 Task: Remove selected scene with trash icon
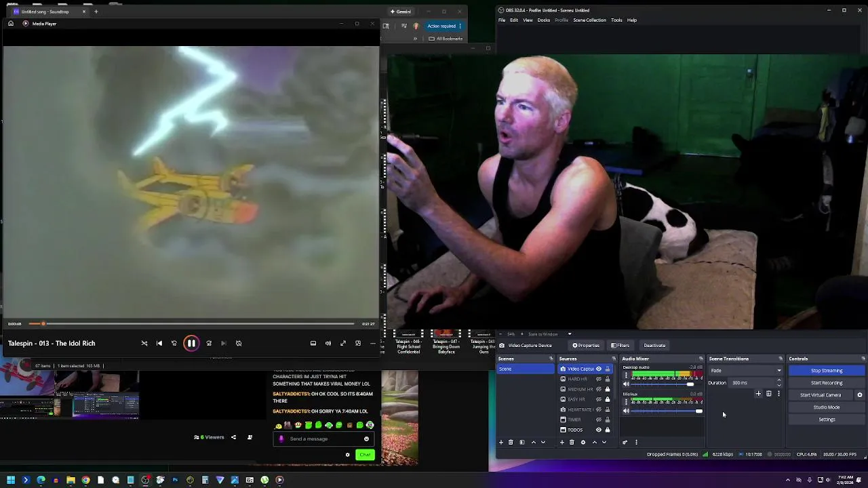pos(511,443)
